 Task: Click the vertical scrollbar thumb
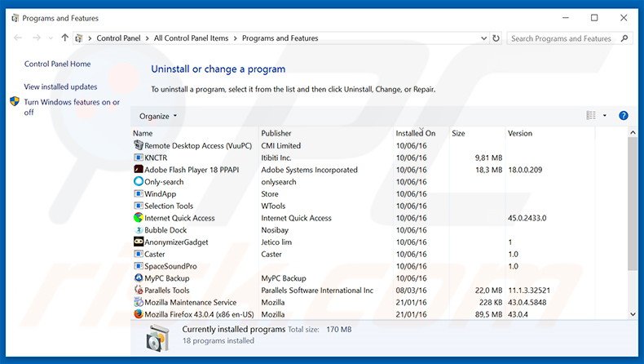(633, 204)
